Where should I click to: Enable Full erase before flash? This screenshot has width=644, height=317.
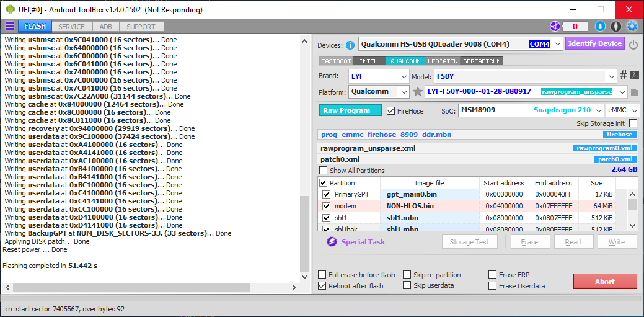coord(322,275)
